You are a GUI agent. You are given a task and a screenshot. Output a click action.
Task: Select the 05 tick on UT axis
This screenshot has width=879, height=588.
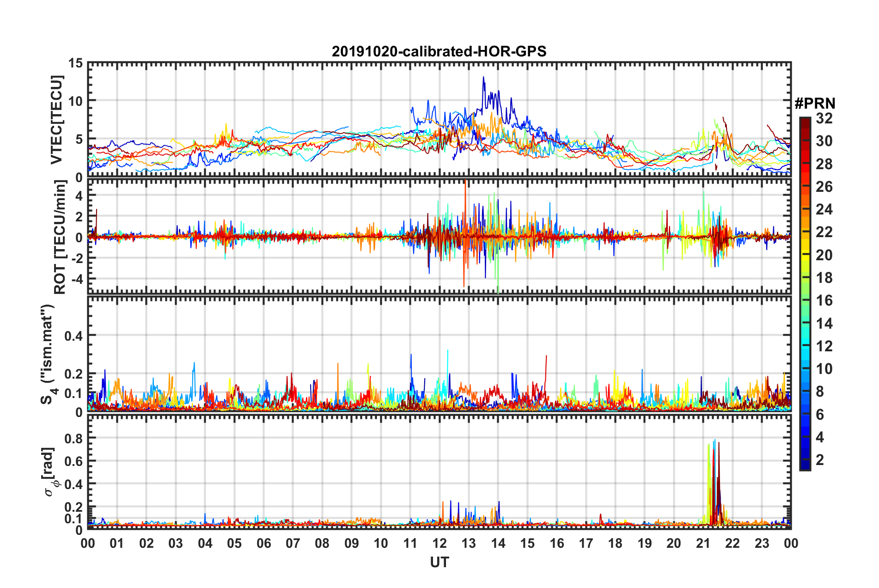tap(234, 543)
